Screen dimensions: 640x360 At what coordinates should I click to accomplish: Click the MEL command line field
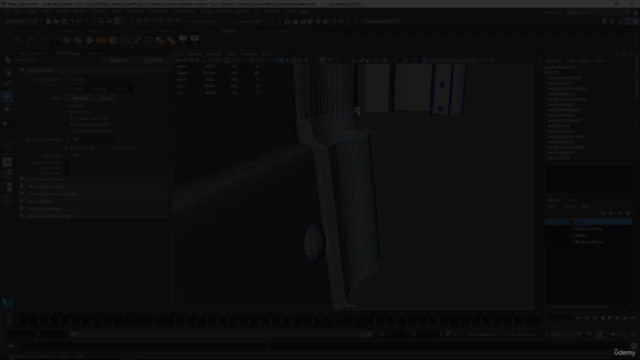click(x=144, y=346)
